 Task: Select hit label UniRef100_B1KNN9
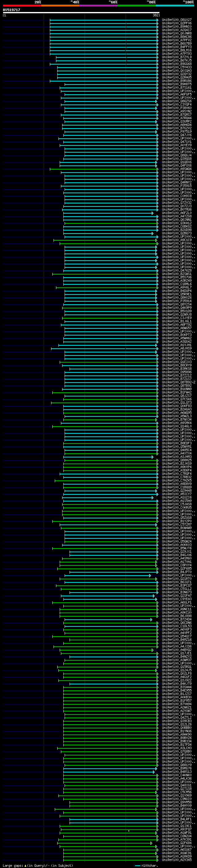[177, 389]
